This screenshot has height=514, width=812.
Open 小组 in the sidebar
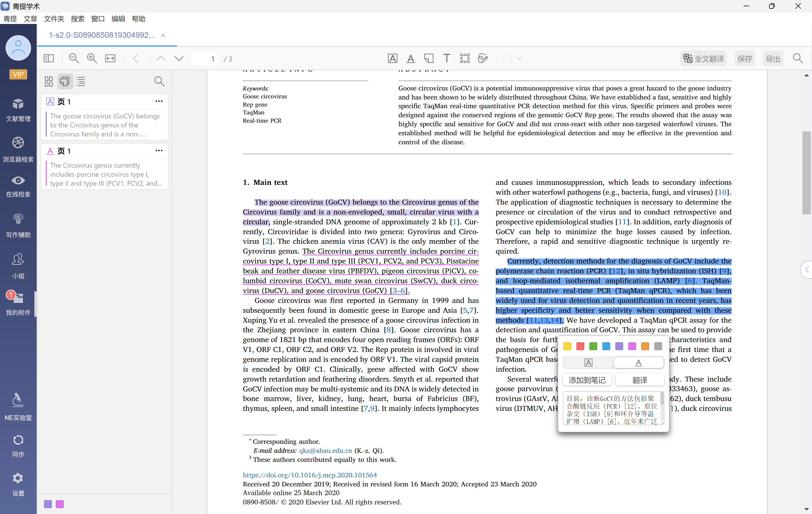point(18,266)
